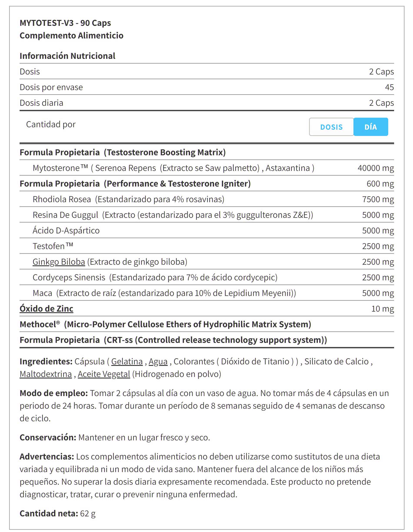Select the Resina De Guggul entry
This screenshot has height=532, width=413.
coord(207,215)
